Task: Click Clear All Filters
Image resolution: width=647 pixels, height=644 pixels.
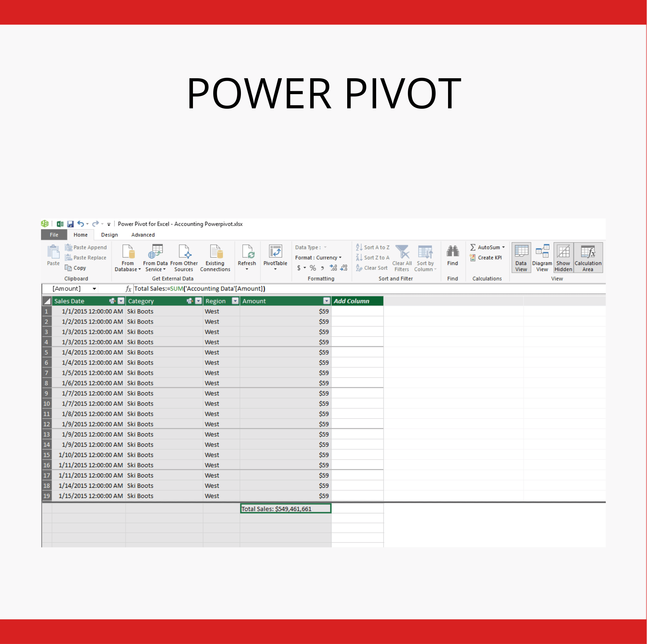Action: [x=402, y=258]
